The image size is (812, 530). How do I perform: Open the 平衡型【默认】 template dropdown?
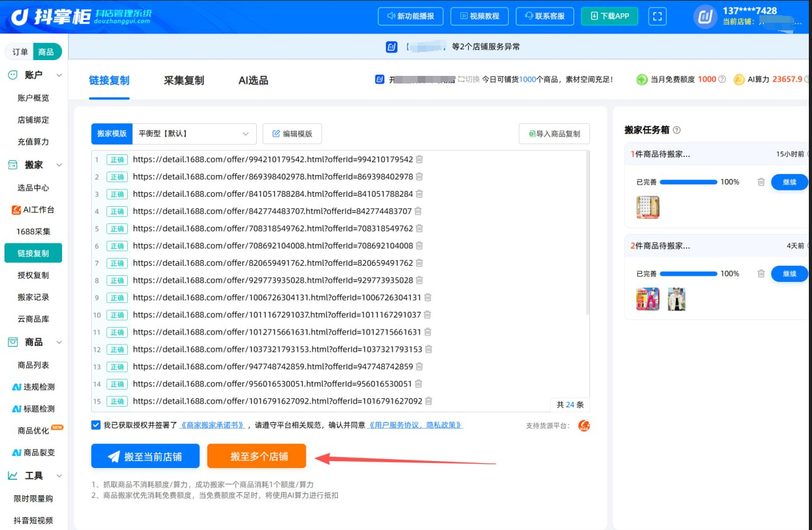194,134
